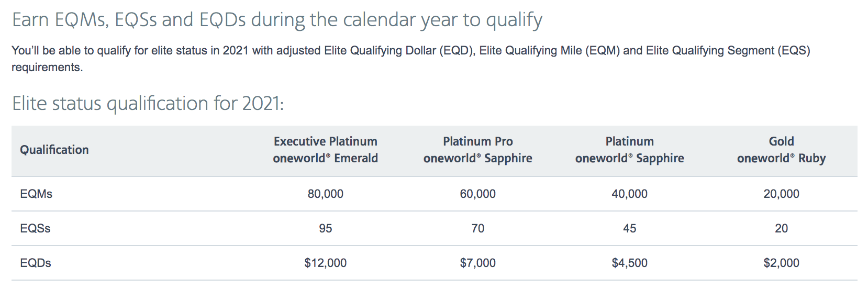Screen dimensions: 868x289
Task: Click the Qualification column header
Action: 54,150
